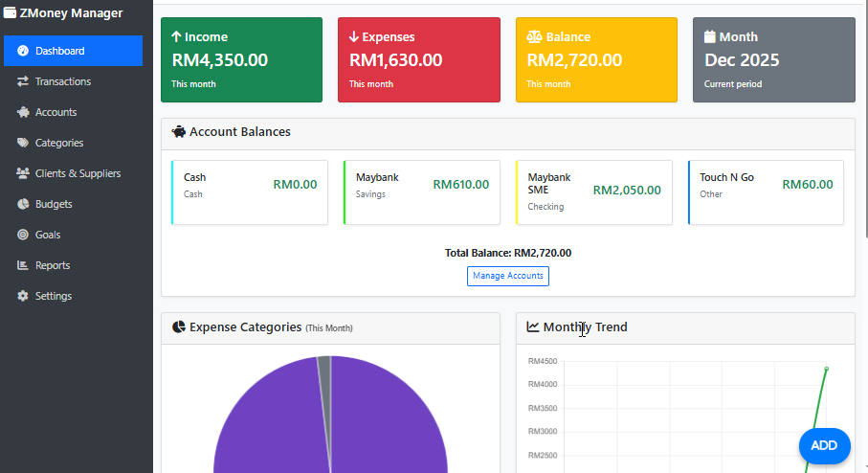Click the RM0.00 Cash balance

[295, 185]
